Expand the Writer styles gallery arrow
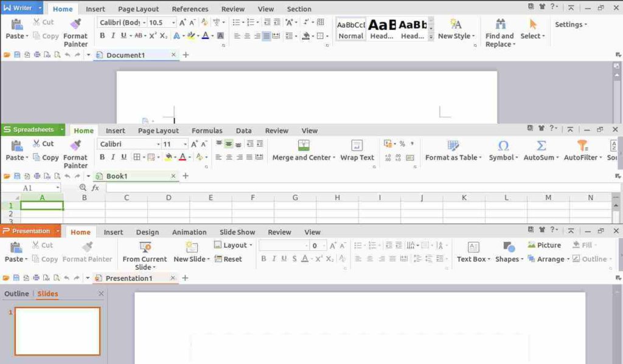 coord(431,37)
